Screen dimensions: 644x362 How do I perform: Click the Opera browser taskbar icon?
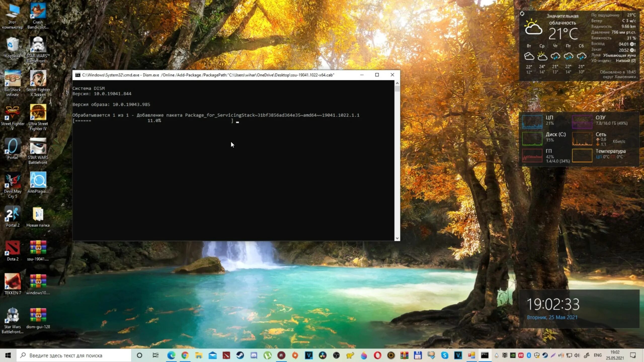(x=377, y=355)
